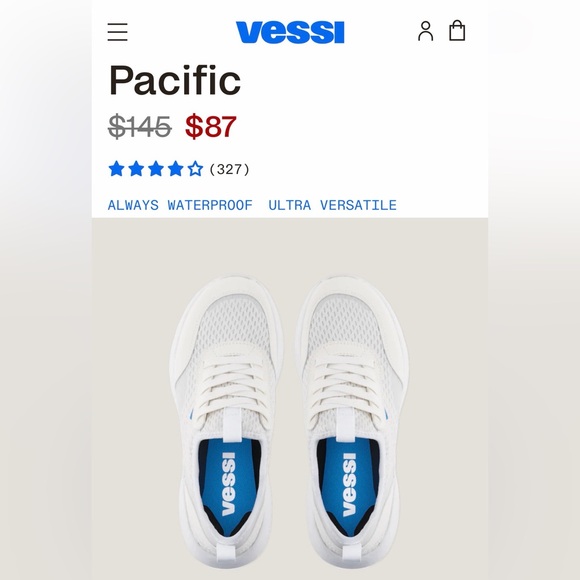580x580 pixels.
Task: Click the fourth rating star
Action: pyautogui.click(x=175, y=169)
